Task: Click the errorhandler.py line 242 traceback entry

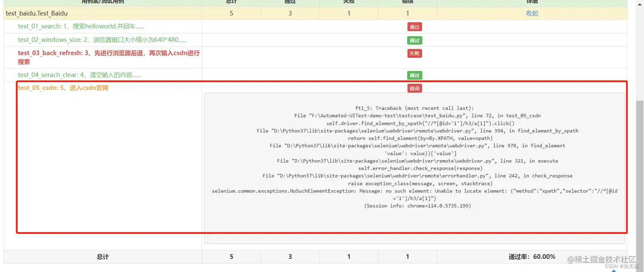Action: (x=417, y=176)
